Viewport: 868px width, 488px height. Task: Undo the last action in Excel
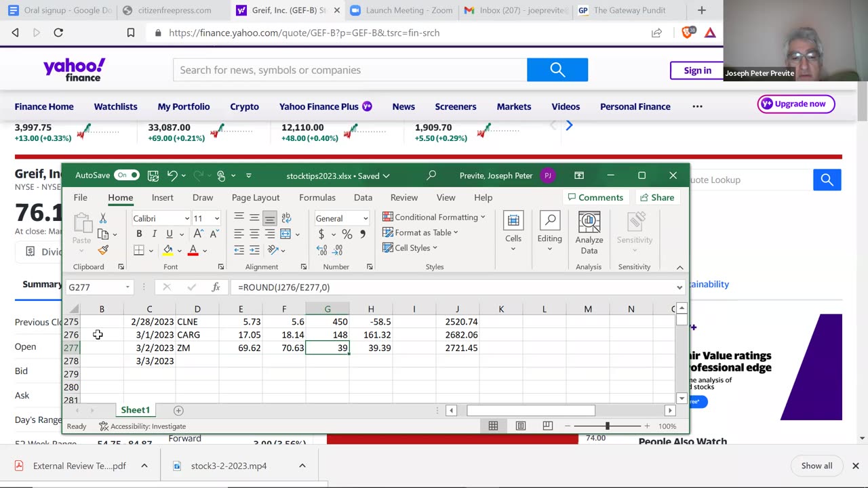click(172, 176)
